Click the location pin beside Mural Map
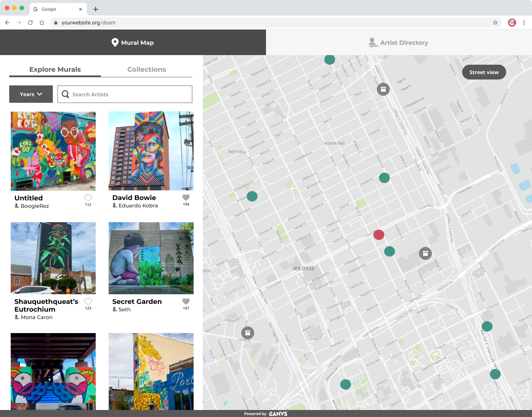 coord(115,42)
